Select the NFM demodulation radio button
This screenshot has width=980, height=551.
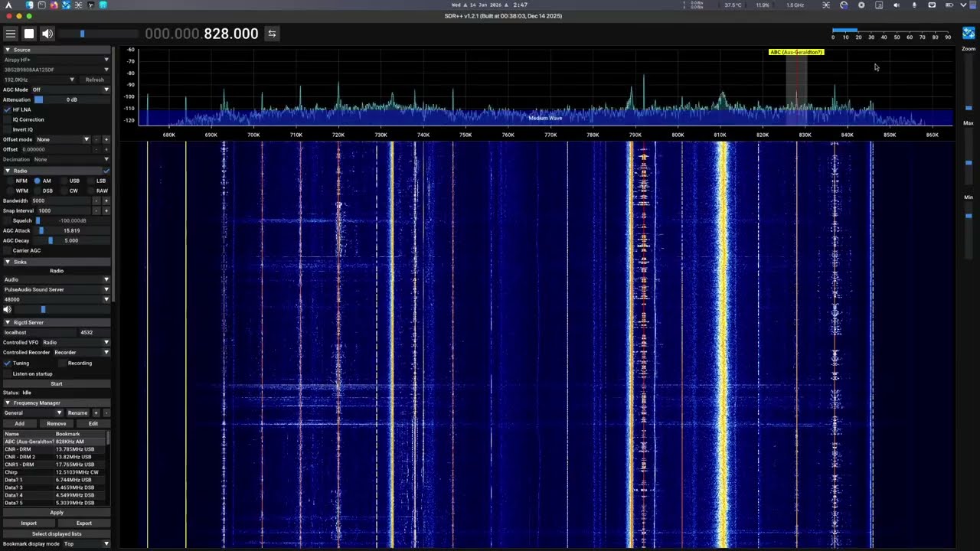[17, 181]
